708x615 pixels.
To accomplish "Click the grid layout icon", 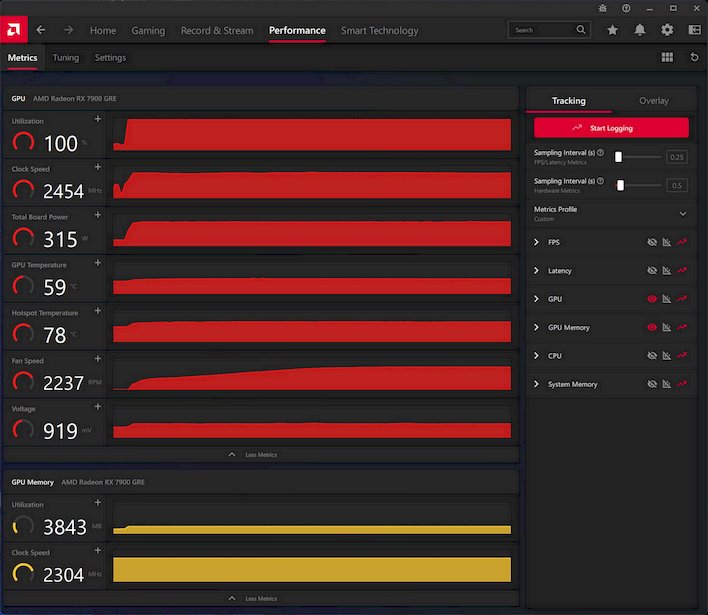I will (x=667, y=57).
